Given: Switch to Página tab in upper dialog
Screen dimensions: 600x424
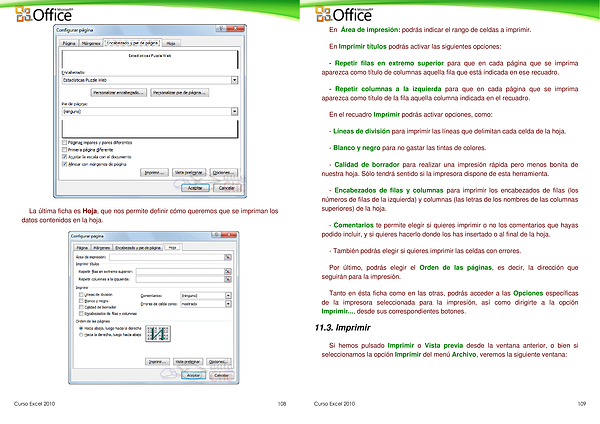Looking at the screenshot, I should [69, 43].
